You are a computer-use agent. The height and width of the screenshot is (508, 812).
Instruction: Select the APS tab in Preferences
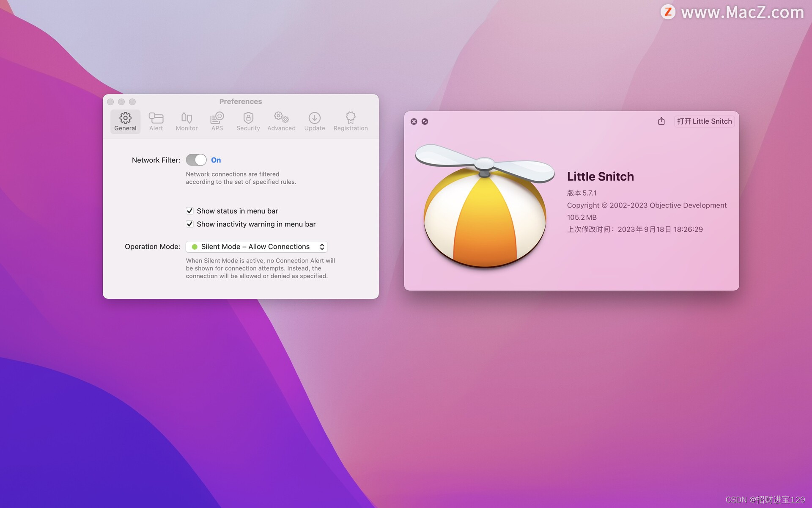tap(217, 121)
